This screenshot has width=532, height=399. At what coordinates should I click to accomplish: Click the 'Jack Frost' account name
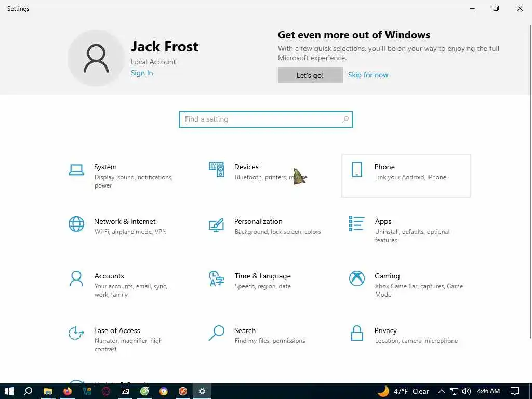pos(165,46)
